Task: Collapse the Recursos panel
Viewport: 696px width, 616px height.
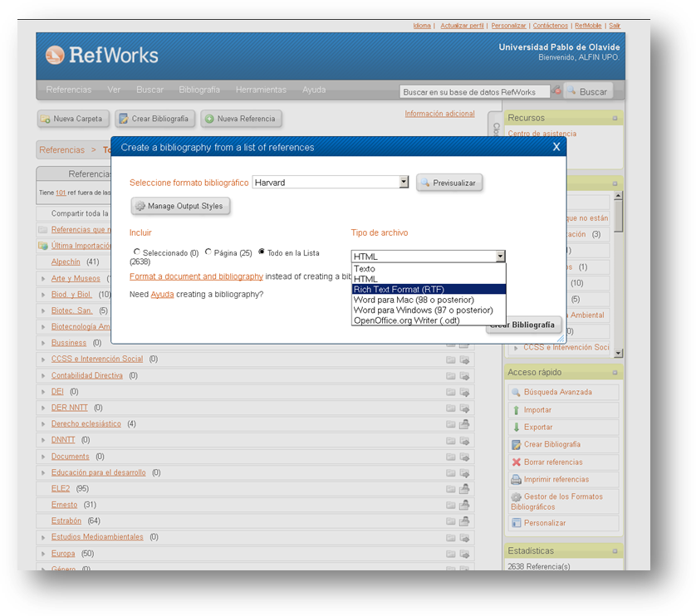Action: coord(615,118)
